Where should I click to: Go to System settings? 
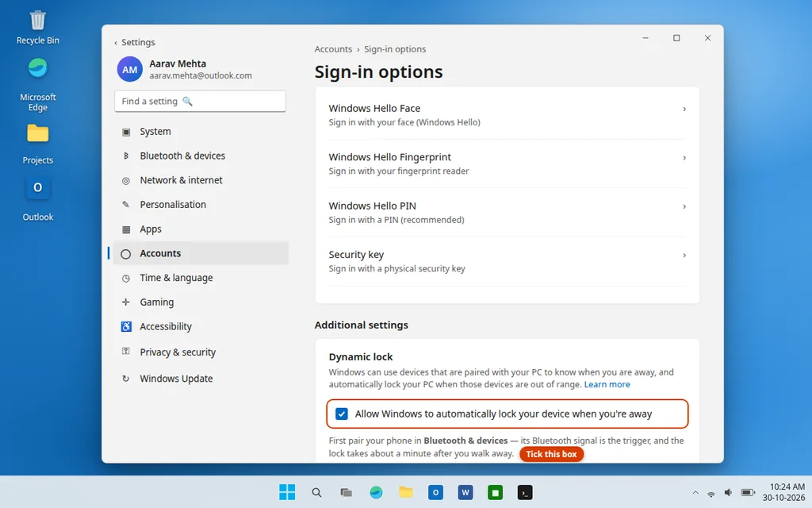tap(201, 132)
